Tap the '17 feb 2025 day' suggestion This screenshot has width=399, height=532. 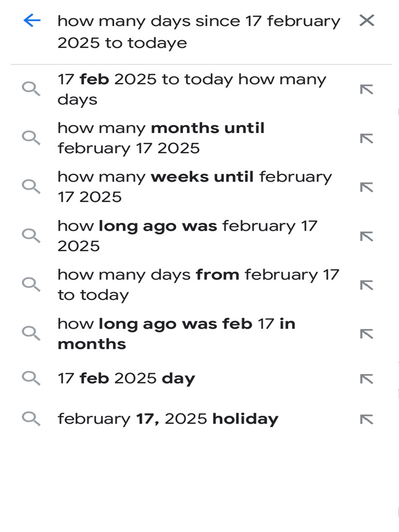(126, 378)
